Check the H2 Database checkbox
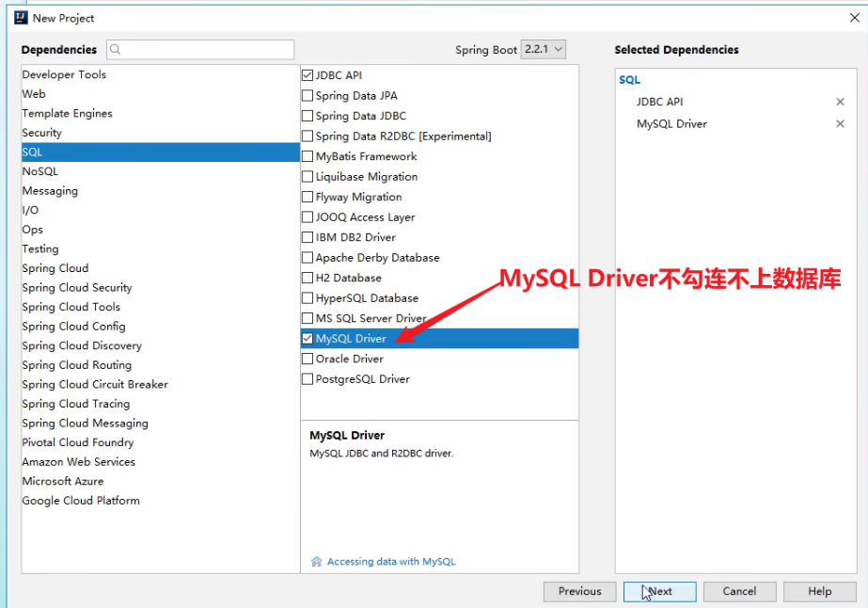This screenshot has height=608, width=868. [x=308, y=278]
